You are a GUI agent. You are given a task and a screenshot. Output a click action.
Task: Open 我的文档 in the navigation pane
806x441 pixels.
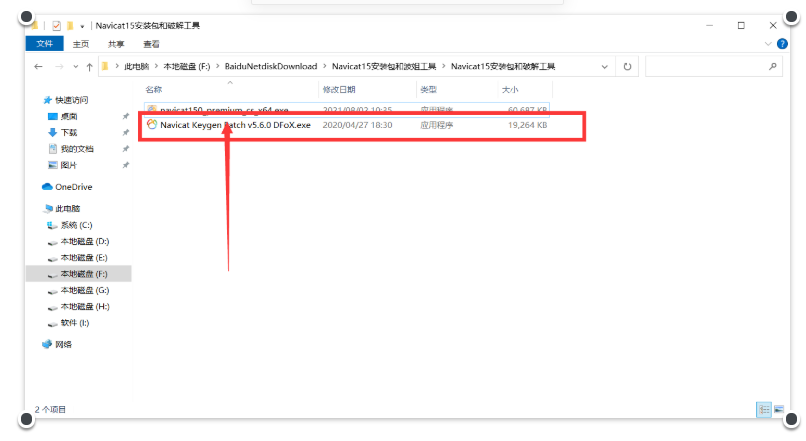tap(77, 149)
